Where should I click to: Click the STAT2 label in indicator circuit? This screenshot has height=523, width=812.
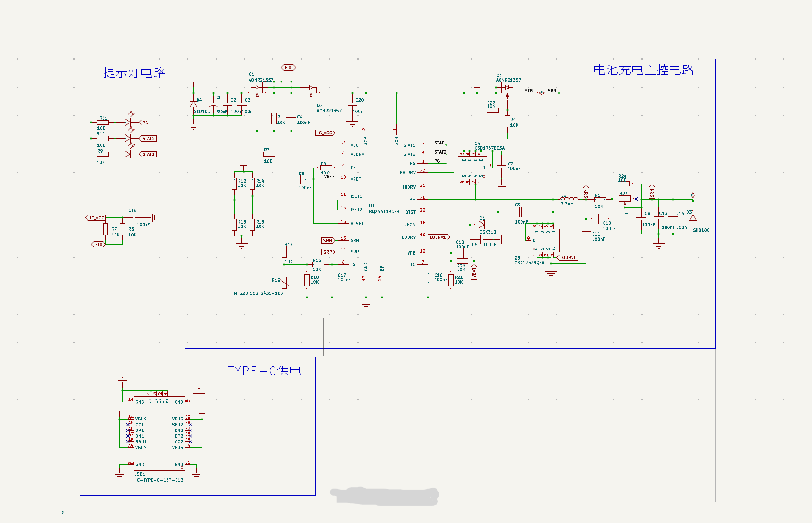(148, 139)
